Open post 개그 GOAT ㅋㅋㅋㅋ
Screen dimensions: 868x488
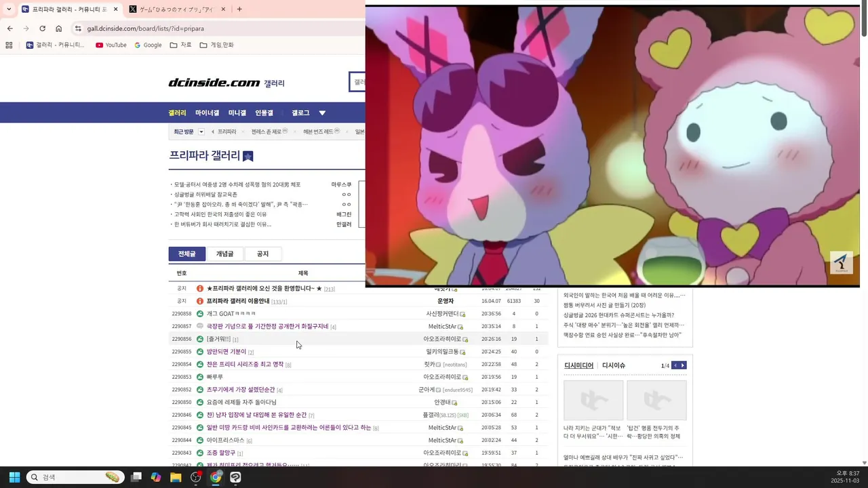click(231, 314)
